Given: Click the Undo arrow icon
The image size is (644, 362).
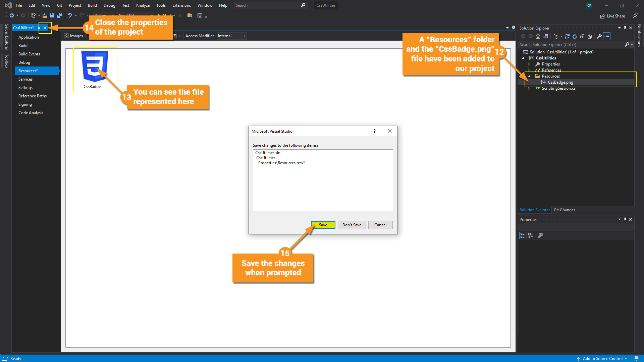Looking at the screenshot, I should click(x=69, y=15).
